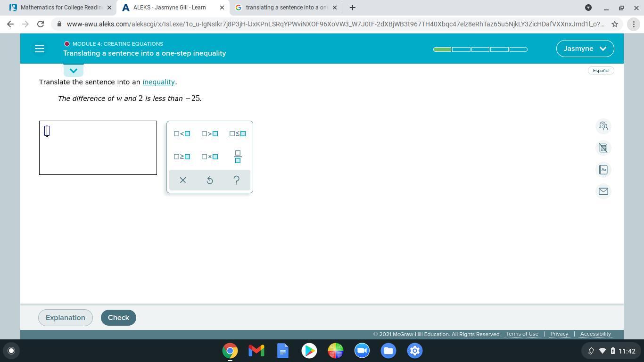The image size is (644, 362).
Task: Open the ChromeOS launcher
Action: click(x=11, y=351)
